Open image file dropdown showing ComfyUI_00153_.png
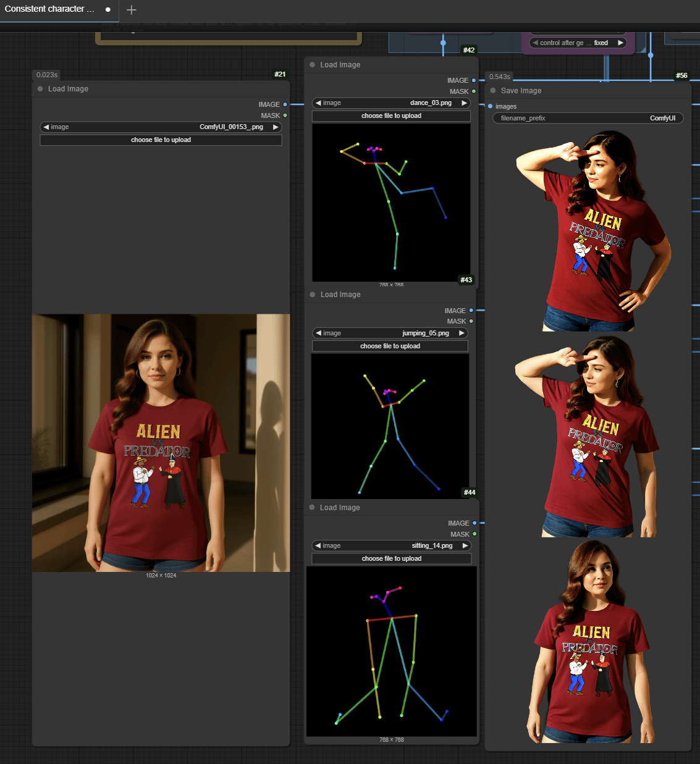The width and height of the screenshot is (700, 764). [x=161, y=127]
